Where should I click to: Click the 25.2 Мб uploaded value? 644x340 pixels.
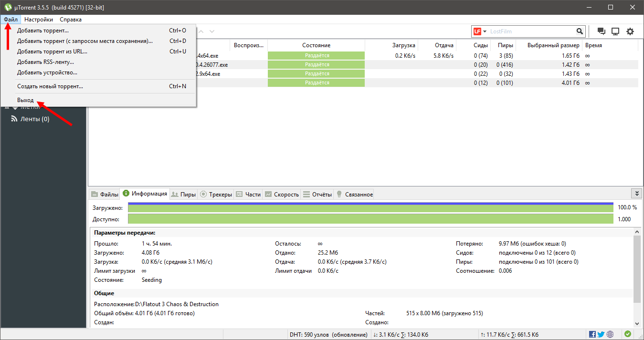328,253
